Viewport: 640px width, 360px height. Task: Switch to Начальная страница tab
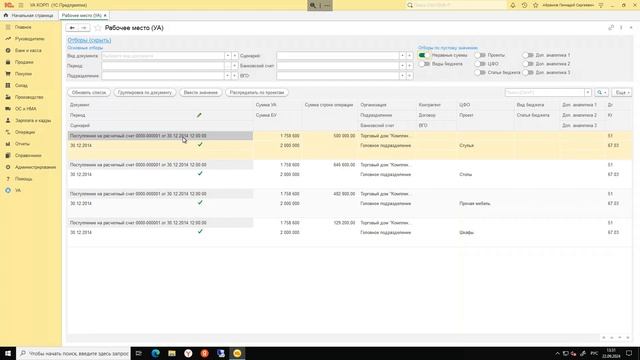coord(29,16)
